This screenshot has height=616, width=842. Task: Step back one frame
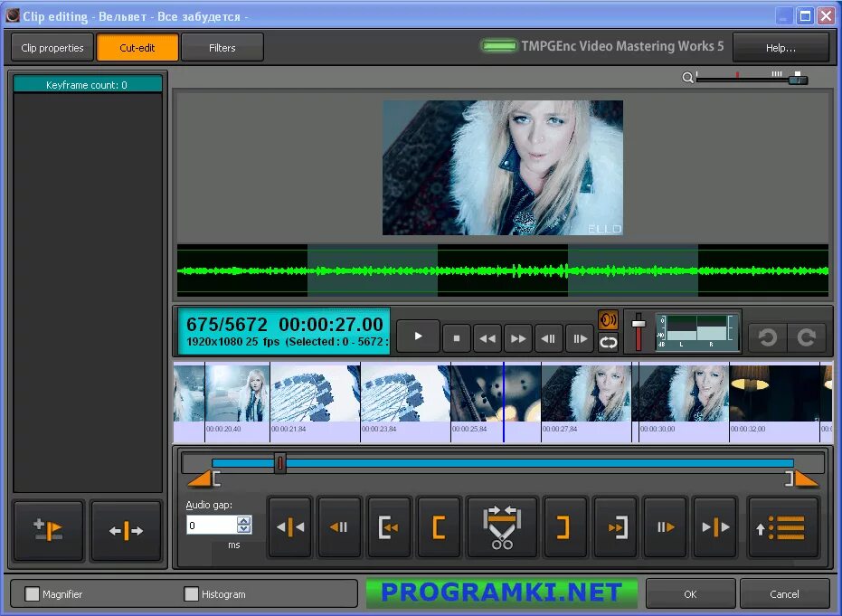[x=548, y=338]
